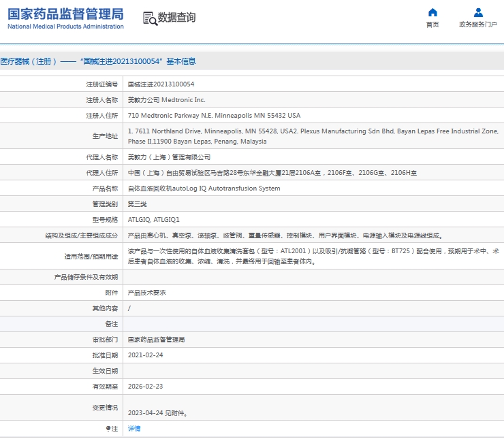Image resolution: width=504 pixels, height=441 pixels.
Task: Click the 变更情况 row label
Action: 105,408
